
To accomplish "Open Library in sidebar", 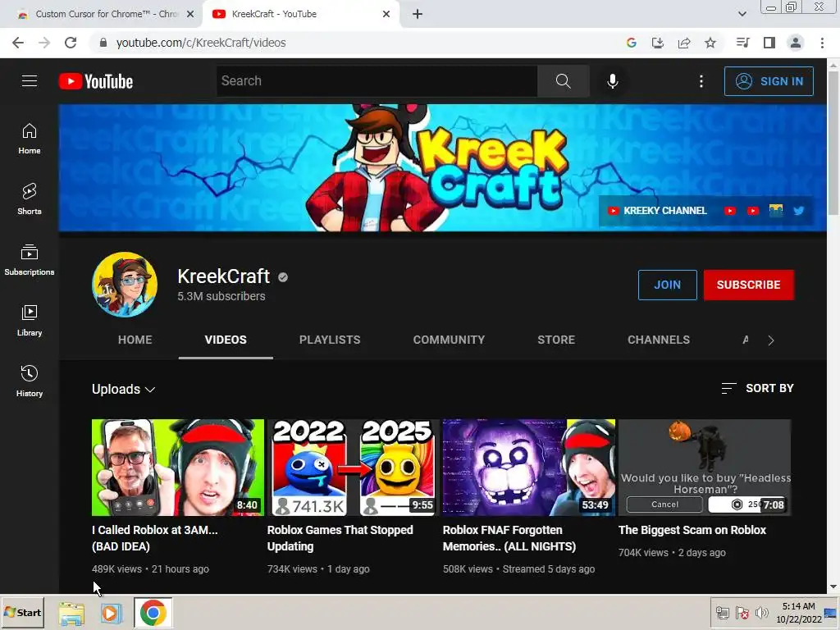I will 30,321.
